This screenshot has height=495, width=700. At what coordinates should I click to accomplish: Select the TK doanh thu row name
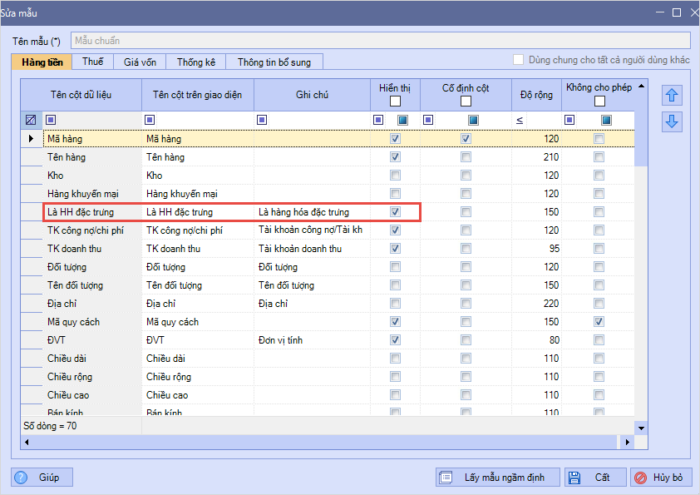click(92, 248)
